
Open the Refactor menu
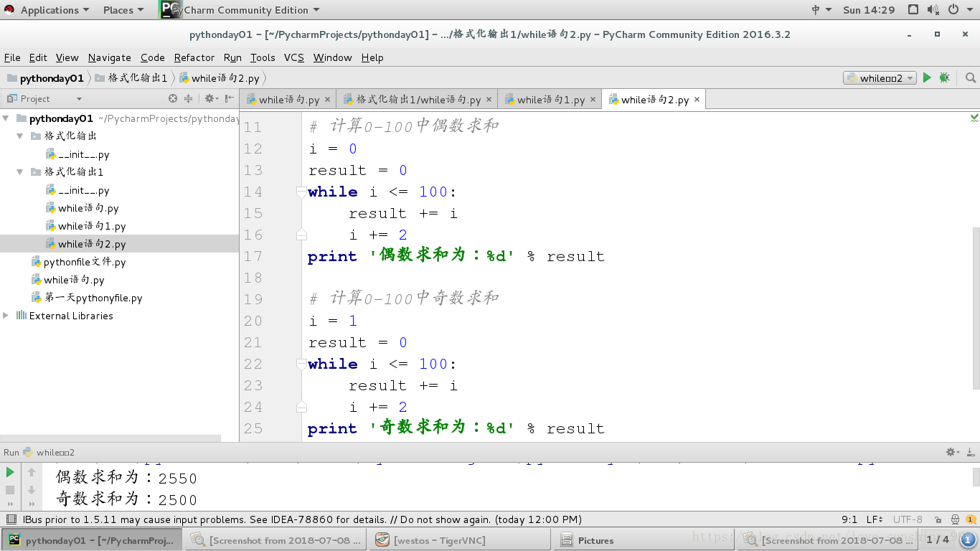tap(194, 57)
